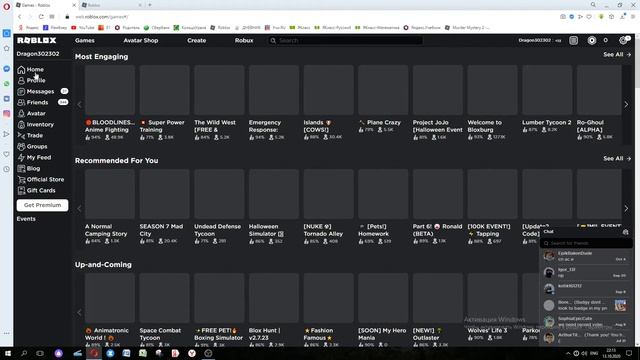Open A Normal Camping Story thumbnail

point(110,194)
